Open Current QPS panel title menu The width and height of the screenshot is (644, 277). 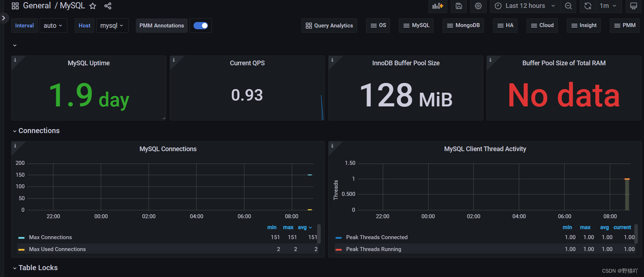click(247, 63)
